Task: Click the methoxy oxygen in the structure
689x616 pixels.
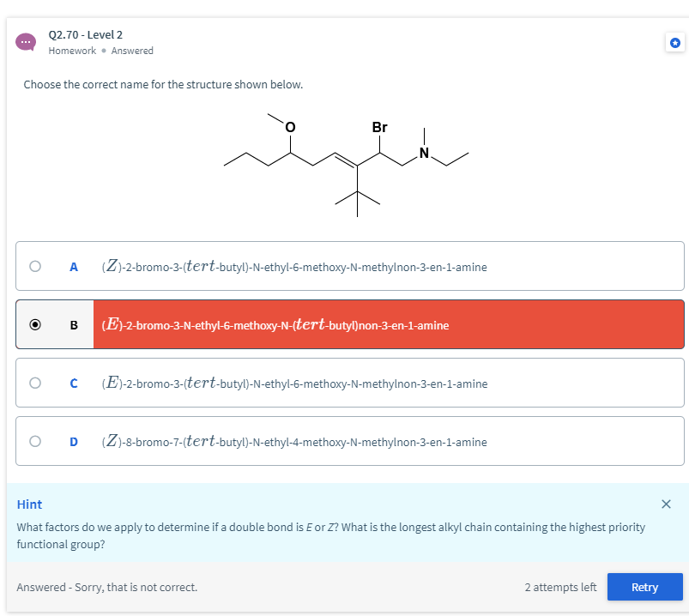Action: [291, 127]
